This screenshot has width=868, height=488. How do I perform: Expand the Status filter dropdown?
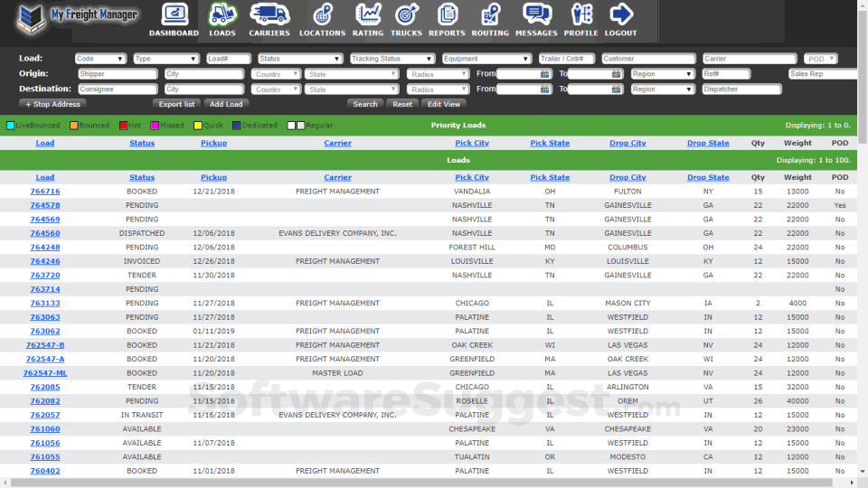299,59
